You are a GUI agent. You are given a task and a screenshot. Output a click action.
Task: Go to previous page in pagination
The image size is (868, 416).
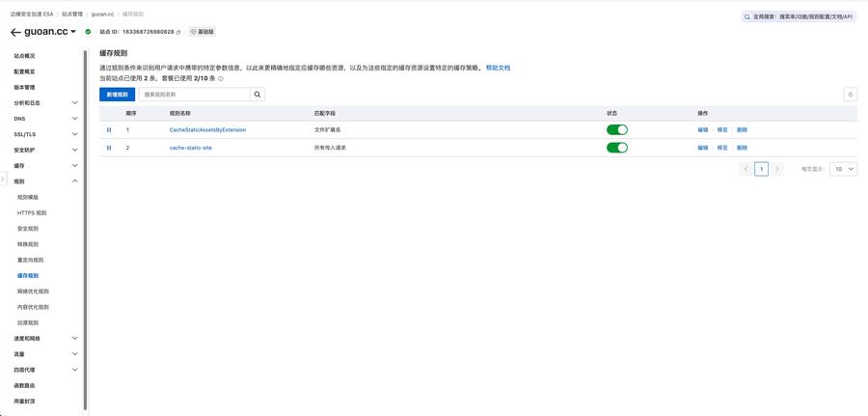coord(746,169)
